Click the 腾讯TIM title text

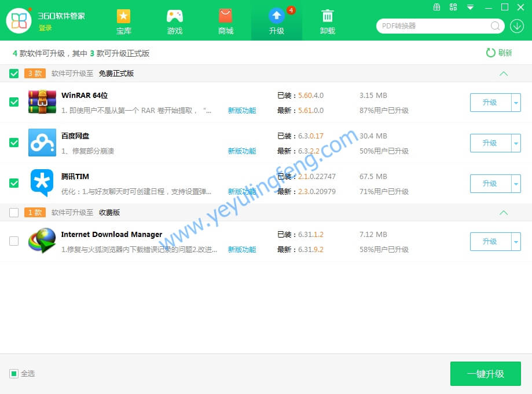[x=75, y=176]
